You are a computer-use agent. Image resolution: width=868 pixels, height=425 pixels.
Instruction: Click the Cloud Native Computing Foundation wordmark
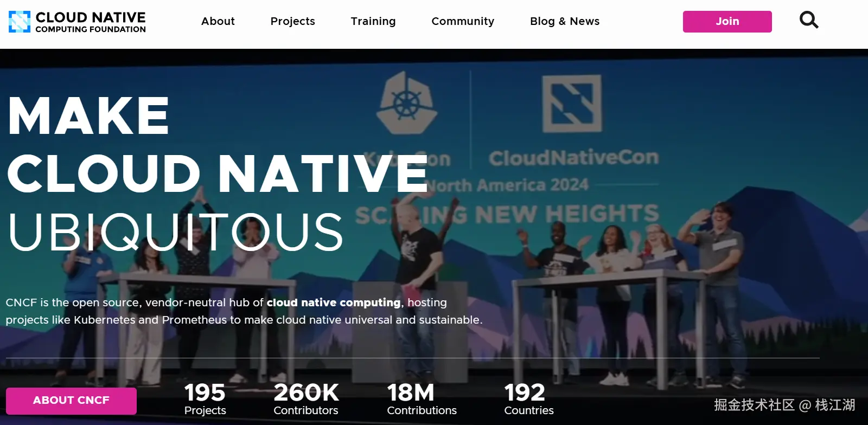click(x=91, y=22)
